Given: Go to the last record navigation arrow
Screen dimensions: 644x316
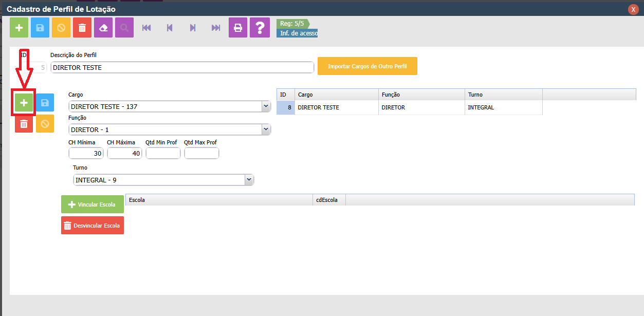Looking at the screenshot, I should tap(216, 28).
